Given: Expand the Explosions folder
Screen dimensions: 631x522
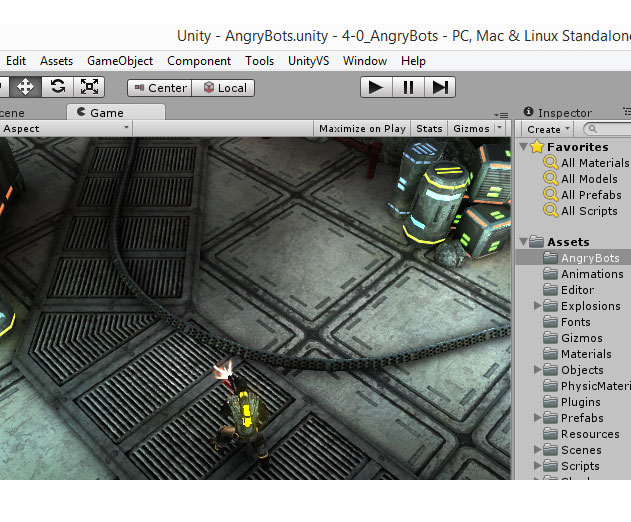Looking at the screenshot, I should click(x=537, y=305).
